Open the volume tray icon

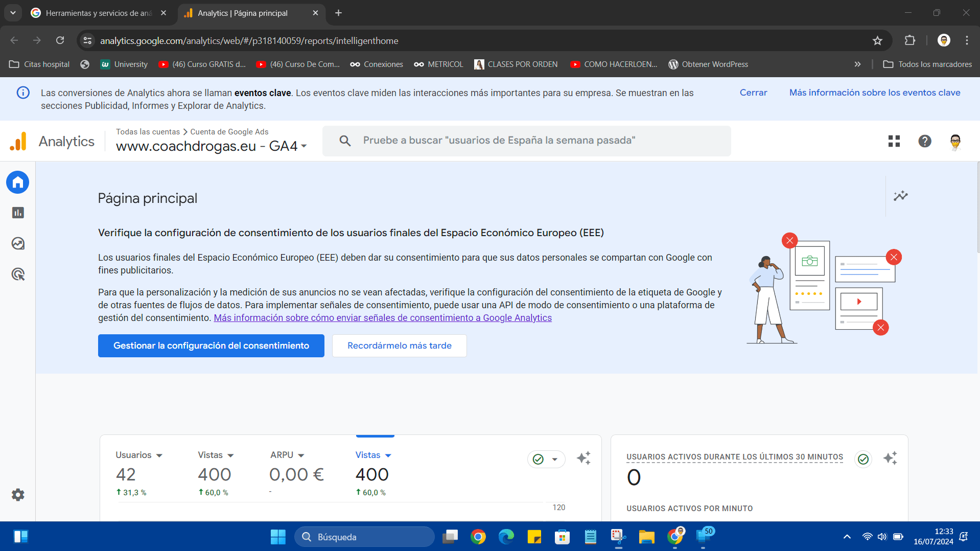tap(882, 537)
